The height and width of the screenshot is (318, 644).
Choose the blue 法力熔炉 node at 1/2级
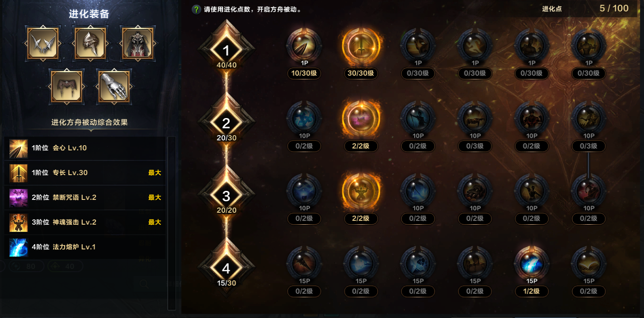coord(532,263)
